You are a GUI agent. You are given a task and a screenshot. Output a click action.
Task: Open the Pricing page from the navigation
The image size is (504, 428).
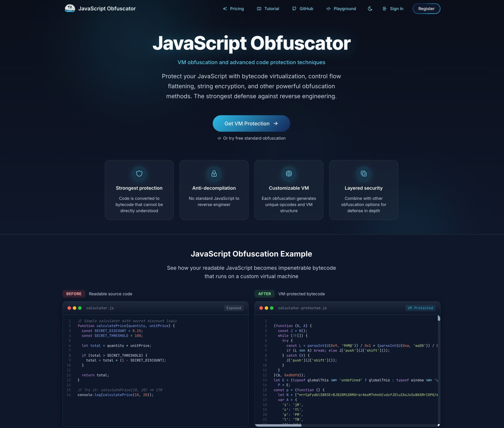[237, 9]
